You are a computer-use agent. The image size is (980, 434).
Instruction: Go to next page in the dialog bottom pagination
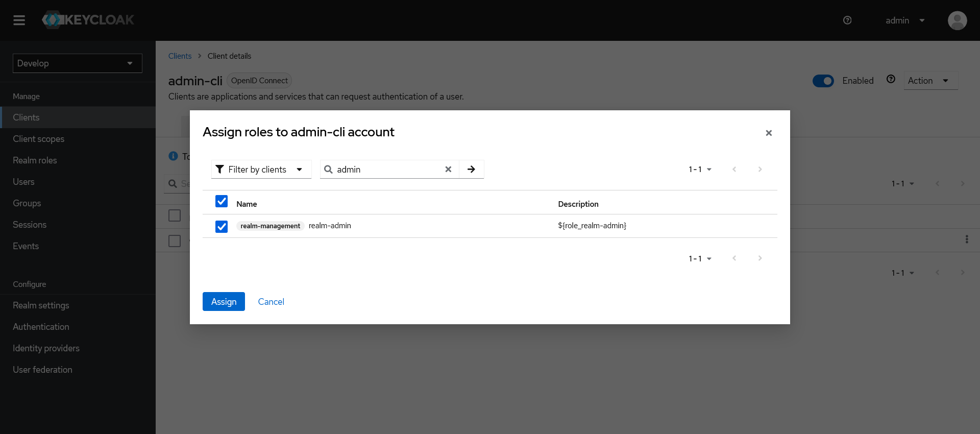click(760, 258)
